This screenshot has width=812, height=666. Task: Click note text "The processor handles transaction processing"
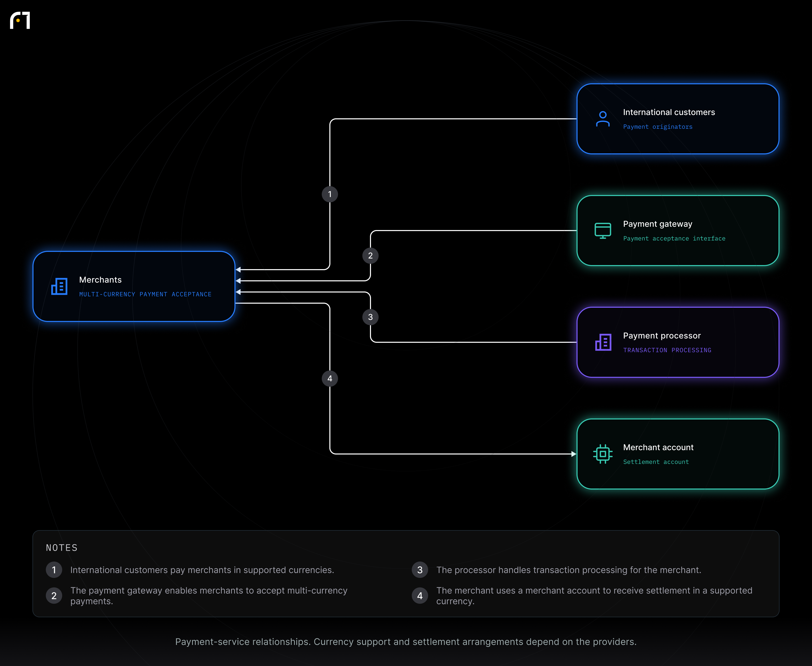click(569, 570)
